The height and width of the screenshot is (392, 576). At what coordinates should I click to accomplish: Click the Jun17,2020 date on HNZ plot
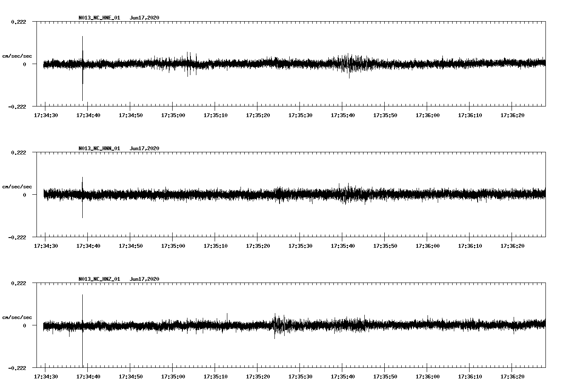[x=145, y=279]
